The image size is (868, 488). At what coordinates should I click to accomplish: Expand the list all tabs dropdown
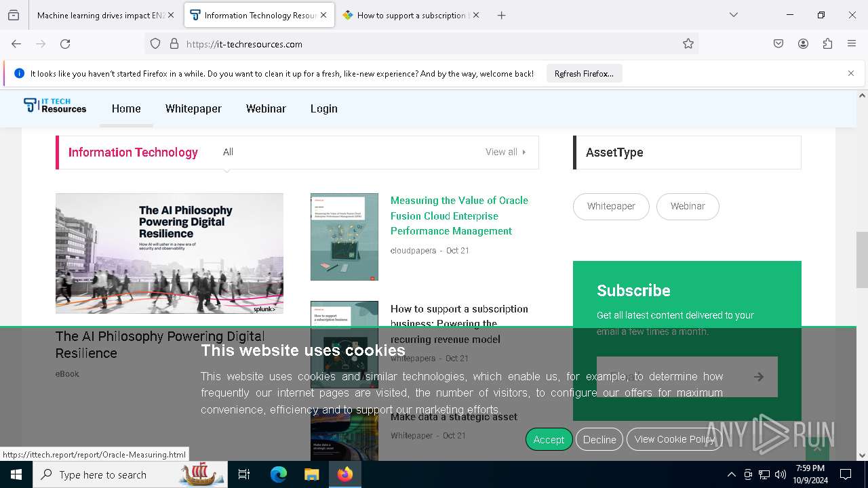coord(733,15)
